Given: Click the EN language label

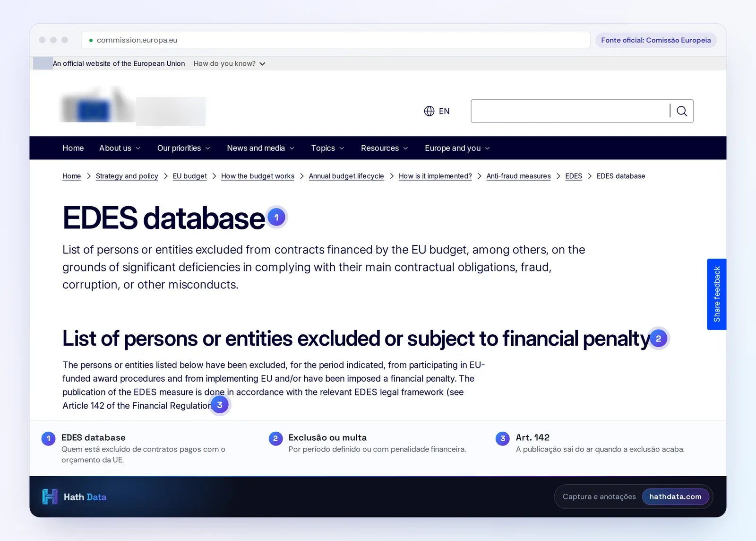Looking at the screenshot, I should [444, 111].
